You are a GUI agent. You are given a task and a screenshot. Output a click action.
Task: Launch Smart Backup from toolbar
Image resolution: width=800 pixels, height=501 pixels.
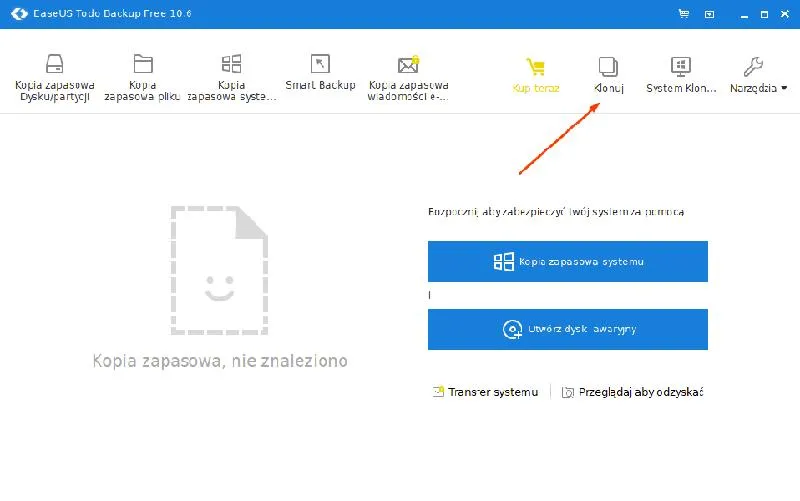(x=320, y=72)
